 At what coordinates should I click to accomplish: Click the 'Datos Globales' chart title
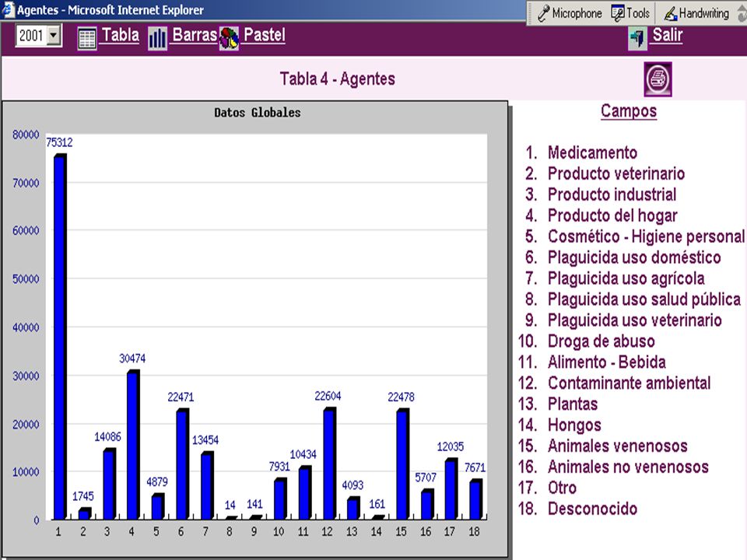point(258,113)
